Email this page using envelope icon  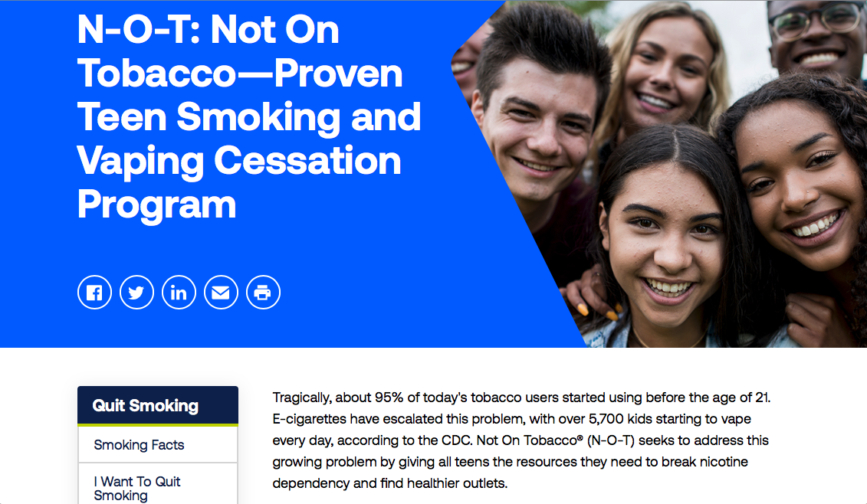221,293
